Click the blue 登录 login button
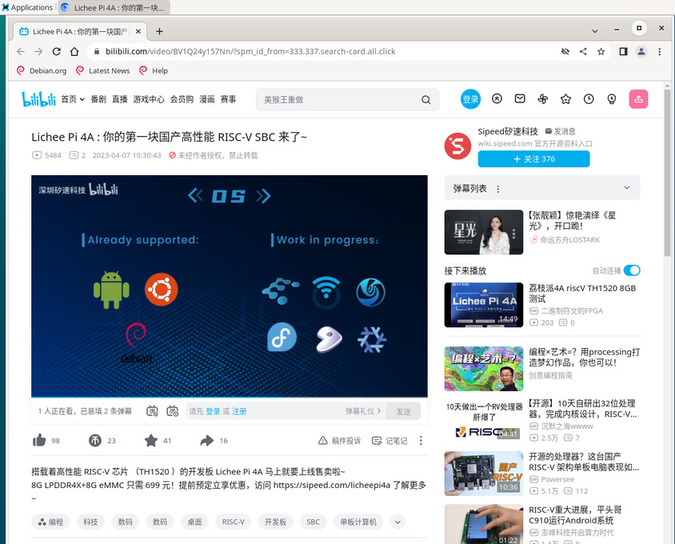 (471, 99)
